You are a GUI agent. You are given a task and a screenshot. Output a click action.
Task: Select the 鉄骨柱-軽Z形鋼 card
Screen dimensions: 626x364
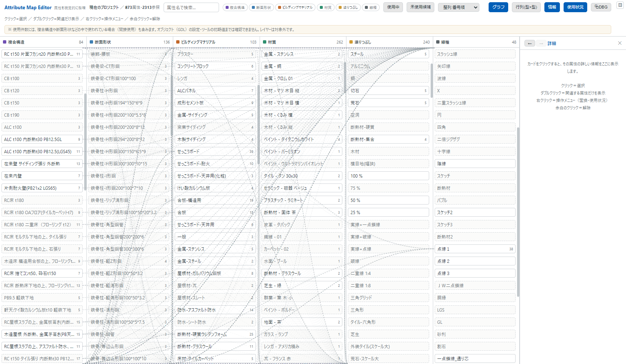[x=129, y=261]
